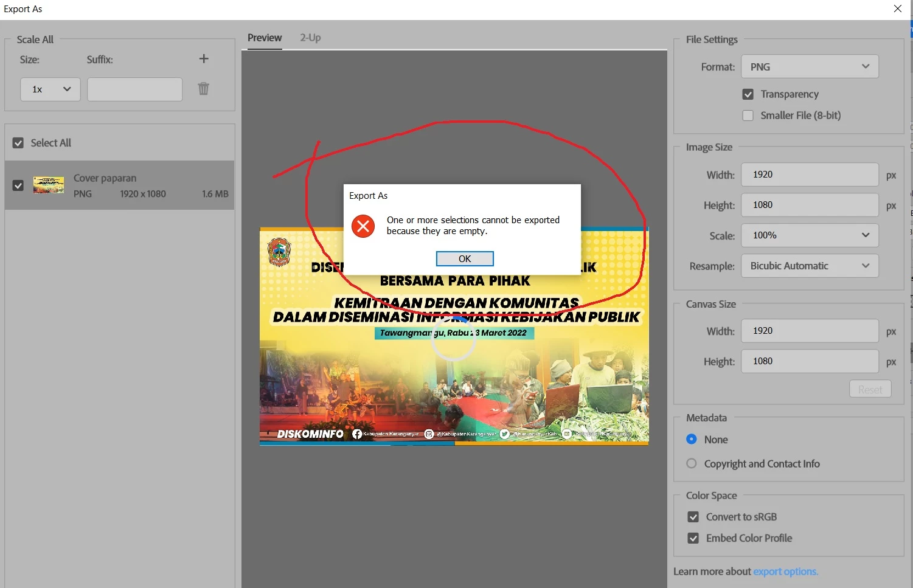Click the red error icon in dialog
Image resolution: width=913 pixels, height=588 pixels.
click(363, 227)
